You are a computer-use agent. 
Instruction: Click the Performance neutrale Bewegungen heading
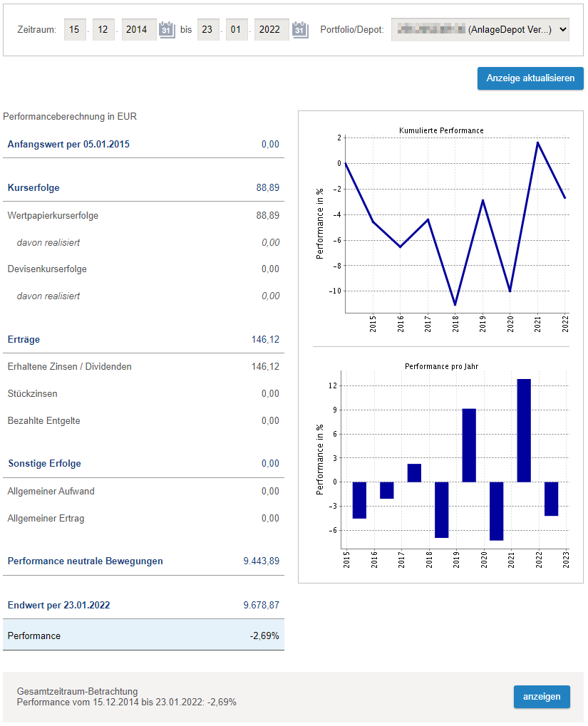85,561
